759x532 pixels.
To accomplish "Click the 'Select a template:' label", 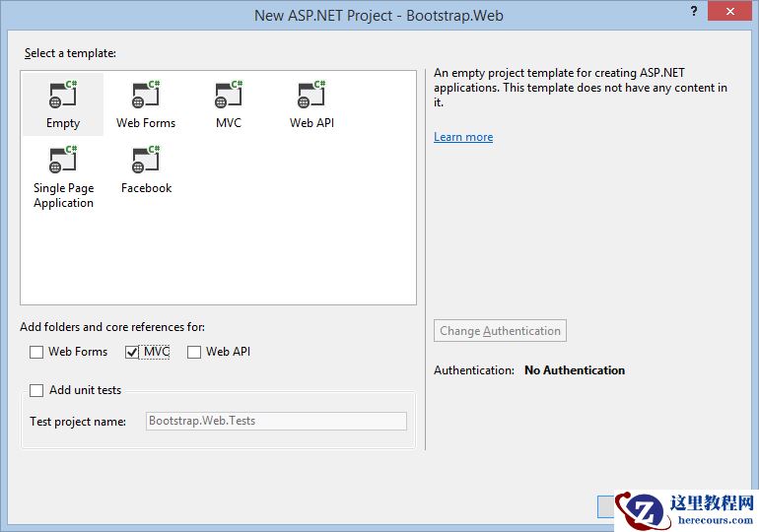I will (x=70, y=53).
